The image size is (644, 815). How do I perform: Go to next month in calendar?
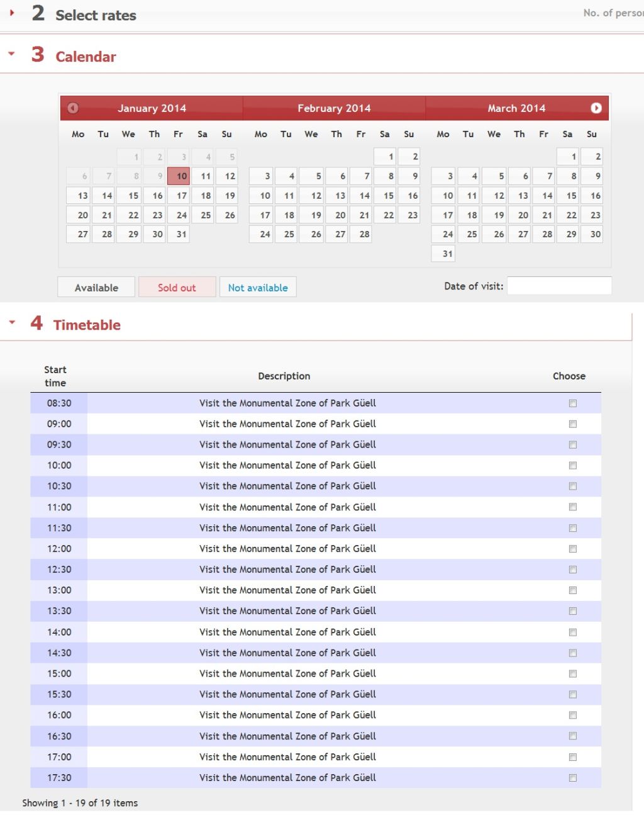pos(596,108)
